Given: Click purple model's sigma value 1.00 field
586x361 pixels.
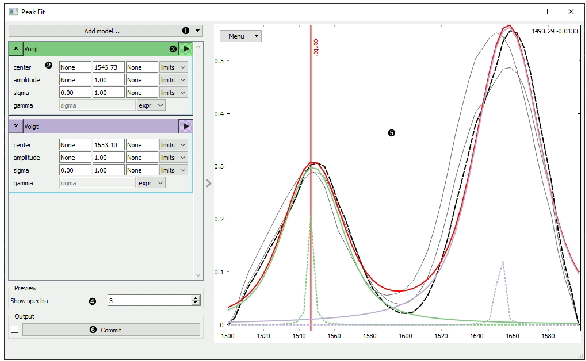Looking at the screenshot, I should [108, 170].
